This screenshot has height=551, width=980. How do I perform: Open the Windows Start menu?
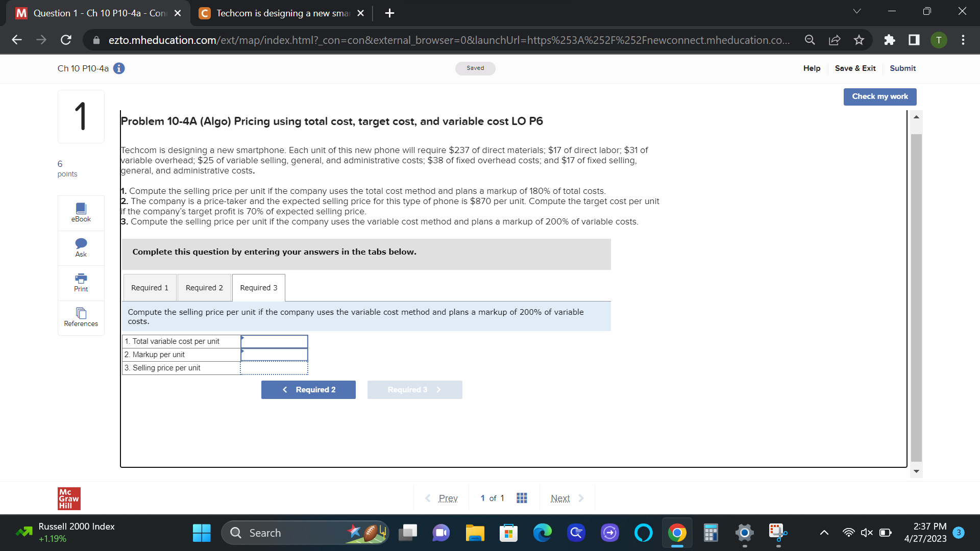[x=202, y=532]
